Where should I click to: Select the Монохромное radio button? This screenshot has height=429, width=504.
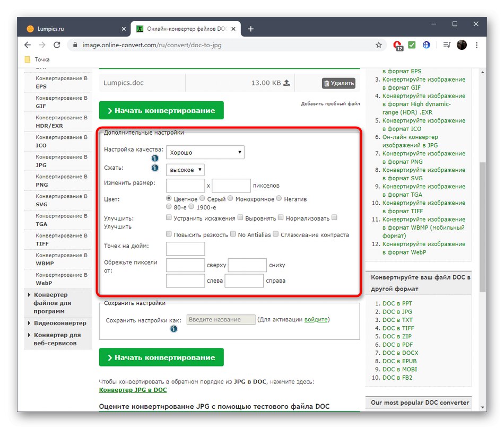(230, 198)
